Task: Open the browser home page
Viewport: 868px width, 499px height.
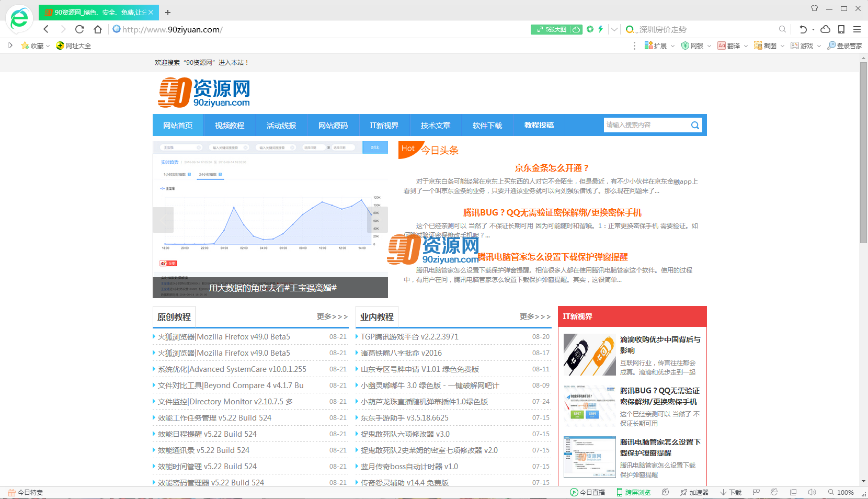Action: coord(98,29)
